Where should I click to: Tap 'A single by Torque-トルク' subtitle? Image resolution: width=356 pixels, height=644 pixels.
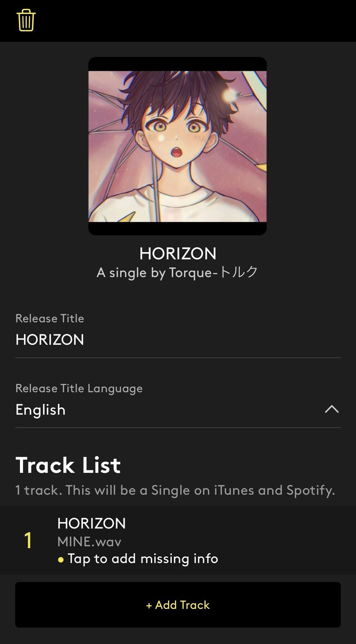178,272
